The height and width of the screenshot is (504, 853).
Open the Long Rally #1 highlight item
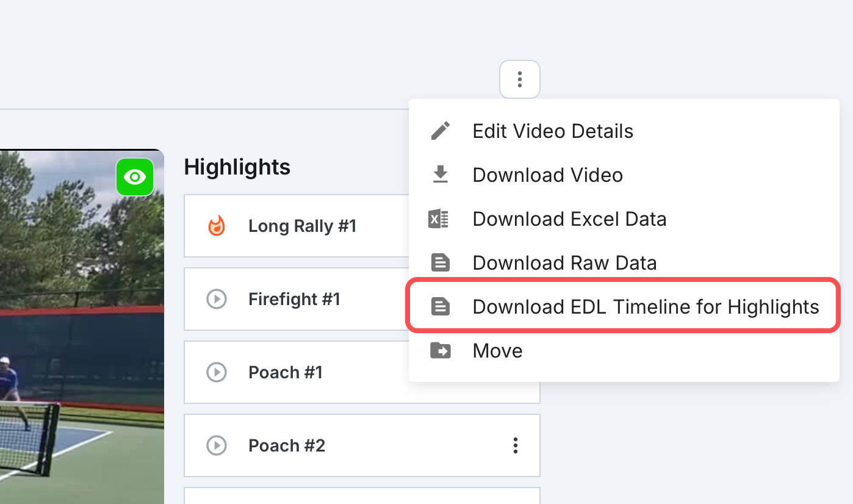click(297, 226)
